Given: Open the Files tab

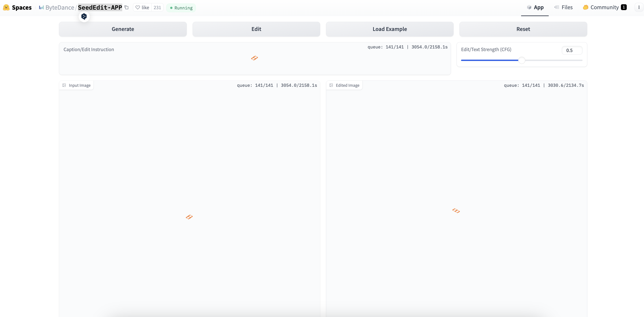Looking at the screenshot, I should pos(563,7).
